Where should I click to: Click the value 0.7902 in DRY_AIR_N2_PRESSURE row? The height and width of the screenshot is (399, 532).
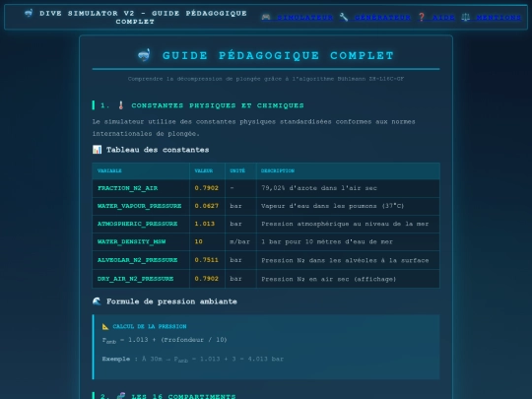tap(207, 279)
